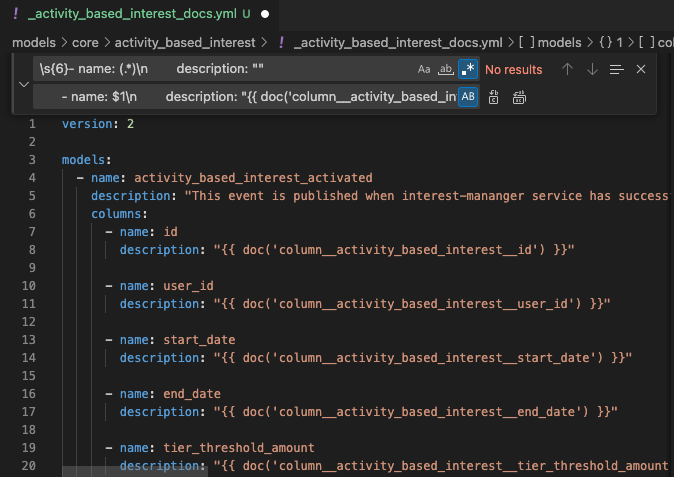Go to next match arrow
The width and height of the screenshot is (674, 477).
click(592, 70)
